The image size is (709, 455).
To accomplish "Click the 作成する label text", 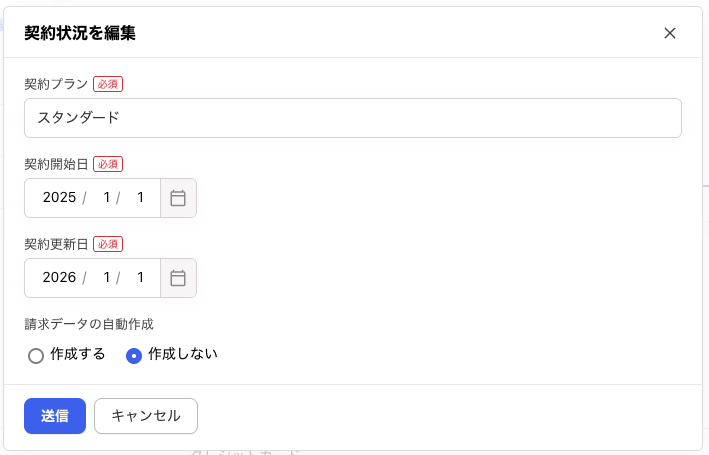I will (78, 354).
